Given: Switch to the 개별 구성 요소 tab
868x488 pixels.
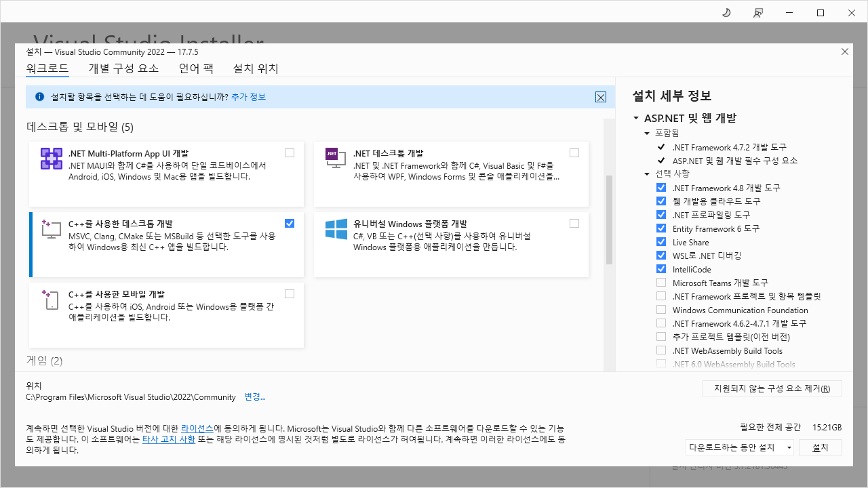Looking at the screenshot, I should pyautogui.click(x=123, y=68).
